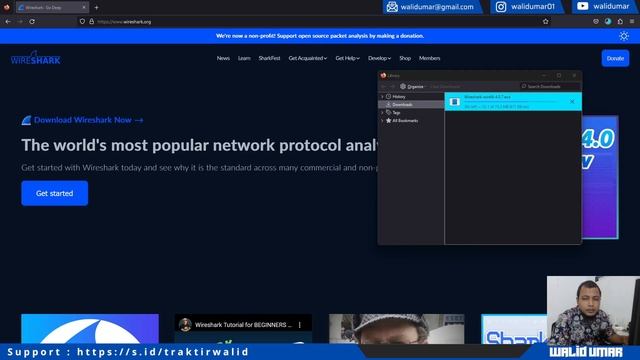Open tracking protection shield icon
640x360 pixels.
point(82,22)
